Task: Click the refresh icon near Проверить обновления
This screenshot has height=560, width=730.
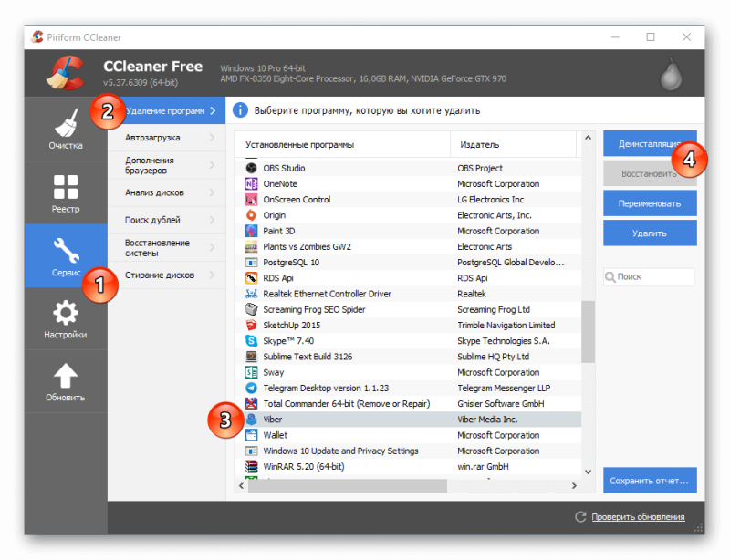Action: point(580,517)
